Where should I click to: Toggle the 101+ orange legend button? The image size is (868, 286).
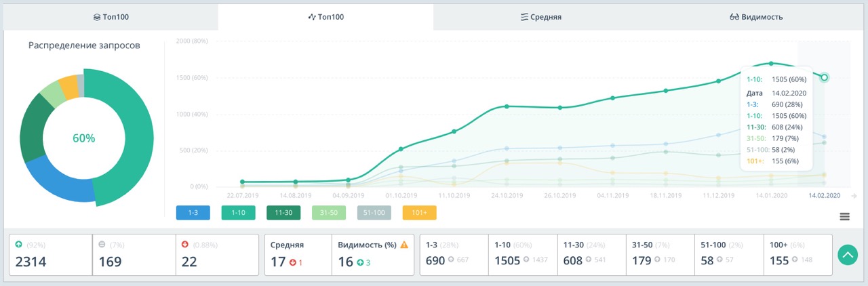tap(419, 213)
